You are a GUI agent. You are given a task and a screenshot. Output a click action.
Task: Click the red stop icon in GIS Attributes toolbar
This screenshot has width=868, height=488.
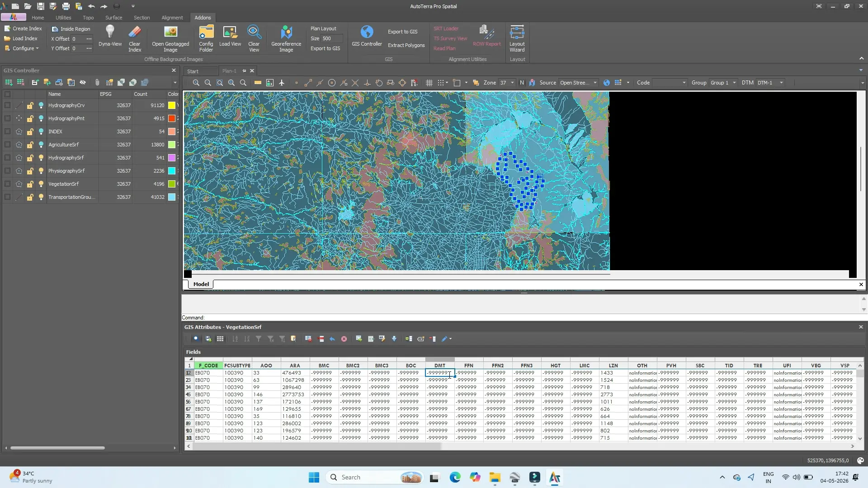point(344,338)
